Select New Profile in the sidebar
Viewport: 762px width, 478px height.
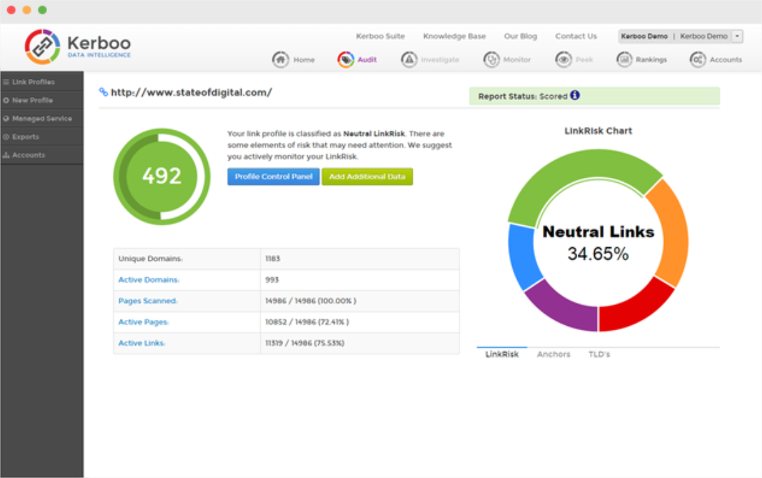42,100
